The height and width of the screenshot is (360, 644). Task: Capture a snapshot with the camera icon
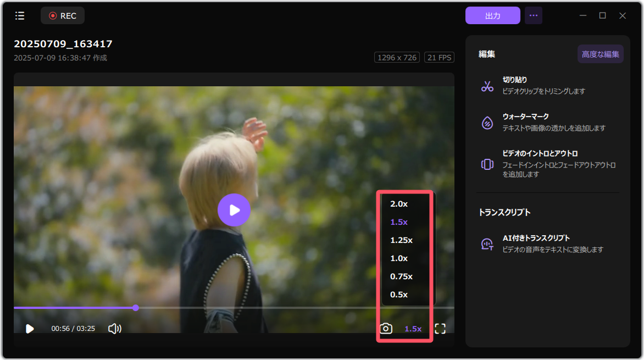[385, 328]
